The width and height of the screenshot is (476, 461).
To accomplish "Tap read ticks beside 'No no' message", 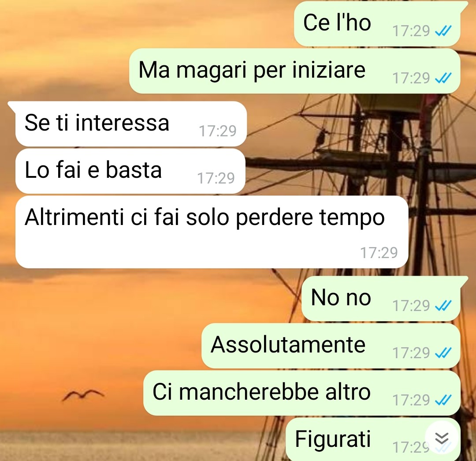I will [x=443, y=305].
